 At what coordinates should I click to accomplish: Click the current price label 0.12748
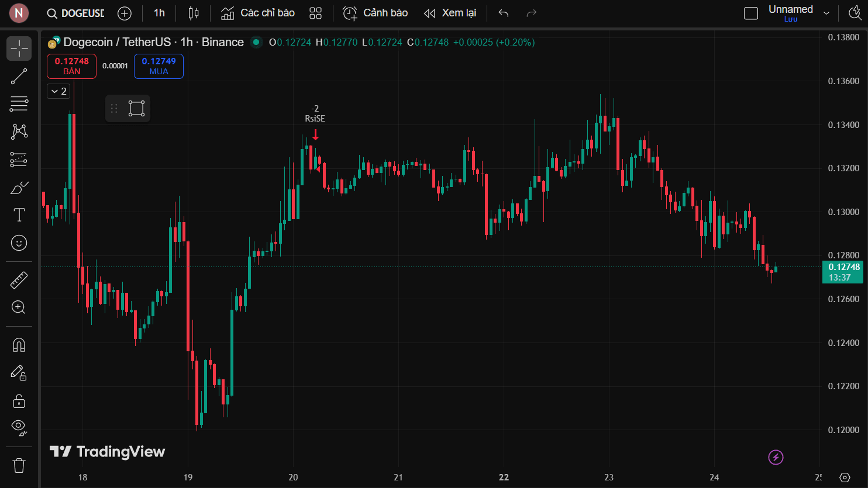point(843,272)
